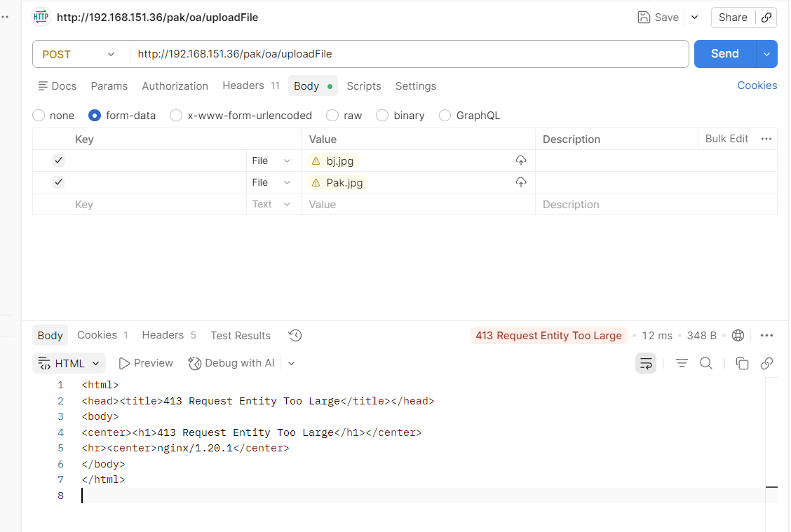This screenshot has width=791, height=532.
Task: Select the x-www-form-urlencoded radio option
Action: click(176, 116)
